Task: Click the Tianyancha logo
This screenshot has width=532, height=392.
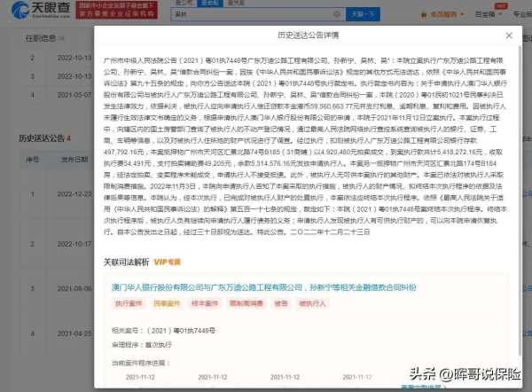Action: (41, 10)
